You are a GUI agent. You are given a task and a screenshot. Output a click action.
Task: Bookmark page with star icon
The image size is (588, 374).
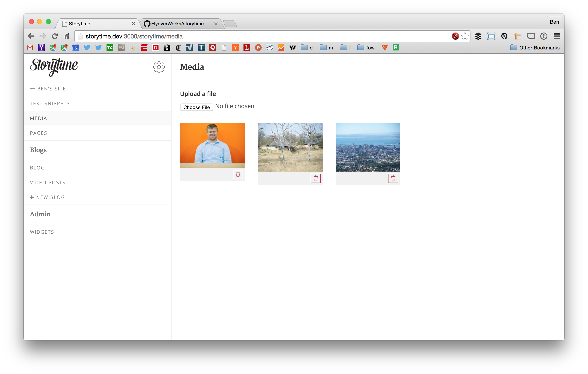(x=465, y=36)
